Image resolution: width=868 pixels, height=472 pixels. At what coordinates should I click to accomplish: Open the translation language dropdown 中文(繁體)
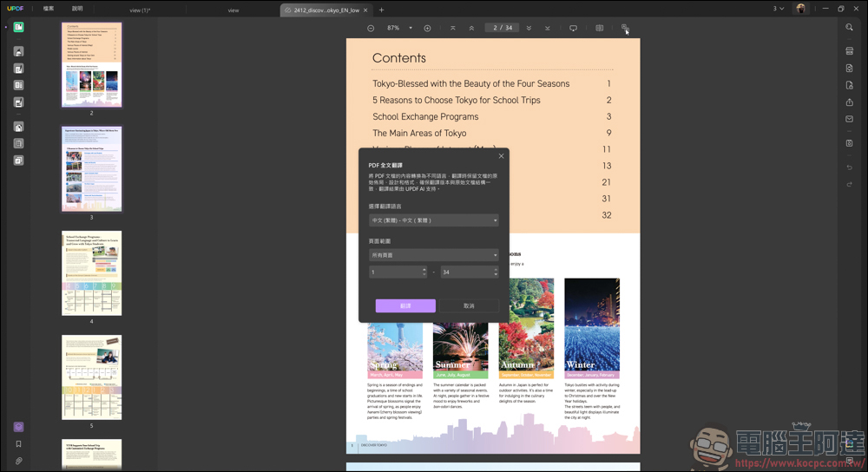tap(433, 220)
